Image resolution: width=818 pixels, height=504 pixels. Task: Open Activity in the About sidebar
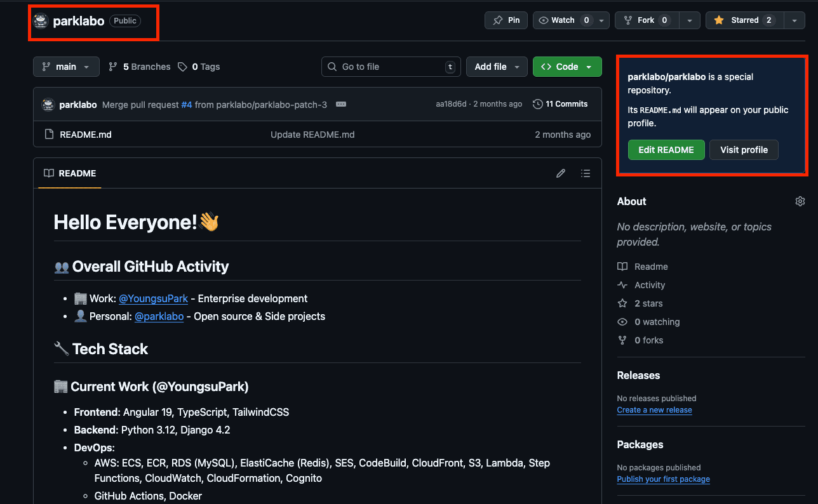point(650,285)
